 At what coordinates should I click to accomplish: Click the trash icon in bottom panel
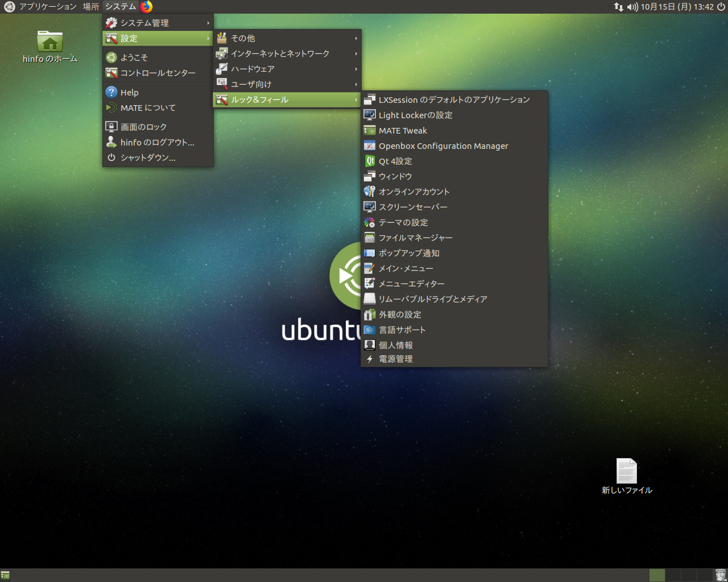720,575
